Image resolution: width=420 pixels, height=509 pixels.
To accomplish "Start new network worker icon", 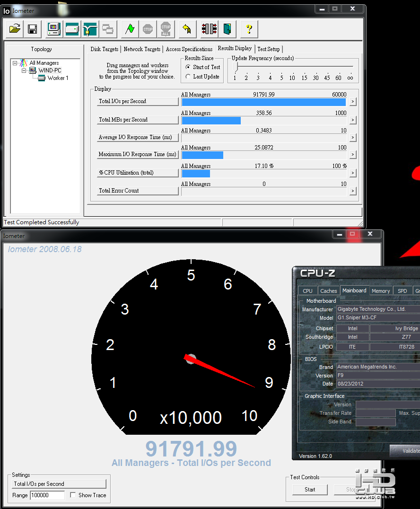I will [x=90, y=29].
